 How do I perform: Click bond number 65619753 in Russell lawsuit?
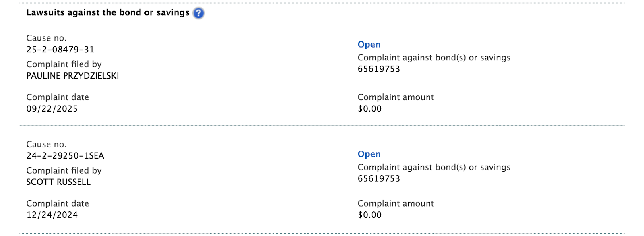coord(379,179)
